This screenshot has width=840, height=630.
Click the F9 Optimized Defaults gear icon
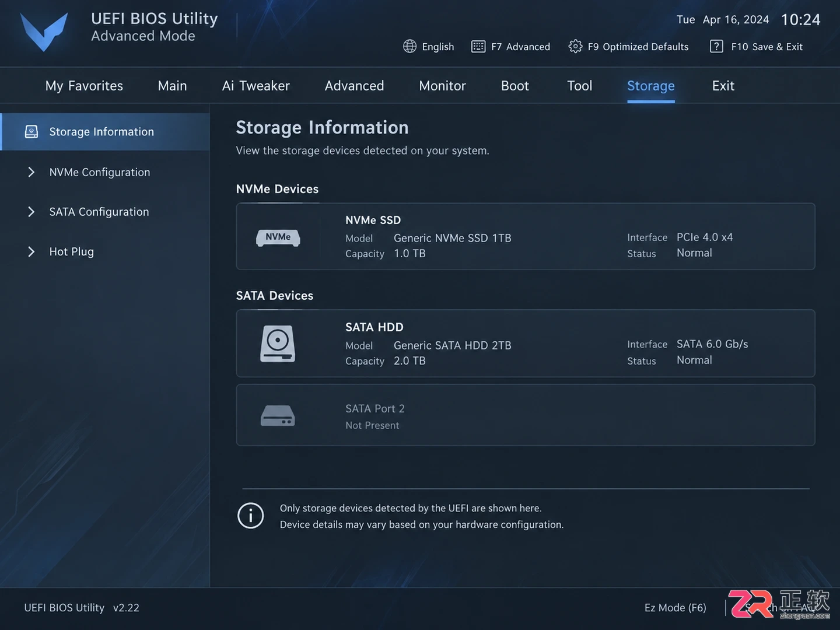point(575,46)
